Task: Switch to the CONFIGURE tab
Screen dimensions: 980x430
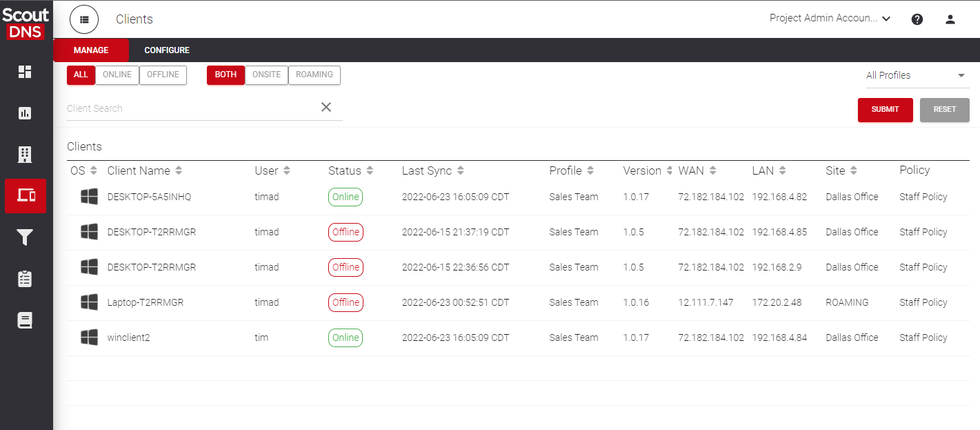Action: tap(167, 50)
